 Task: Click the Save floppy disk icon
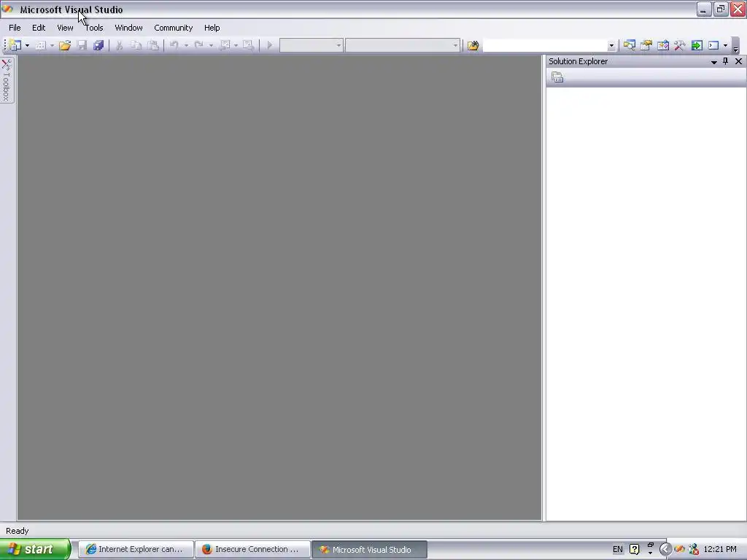(82, 45)
